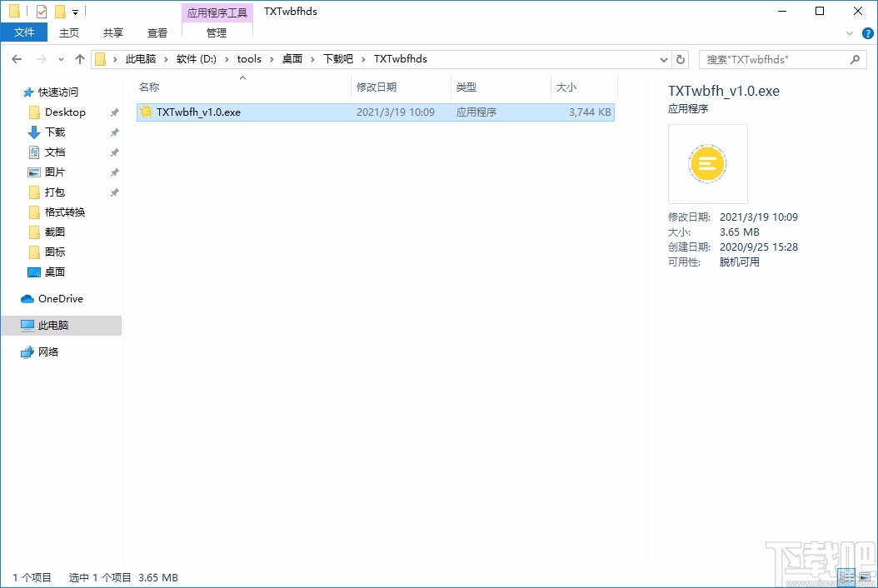Toggle sort order on 名称 column header

point(150,87)
